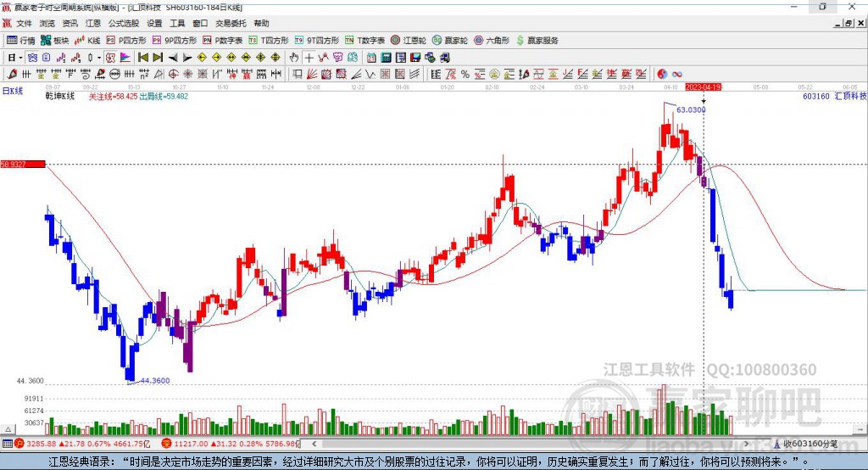The height and width of the screenshot is (470, 868).
Task: Open the 赢家轮 wheel tool
Action: click(450, 41)
